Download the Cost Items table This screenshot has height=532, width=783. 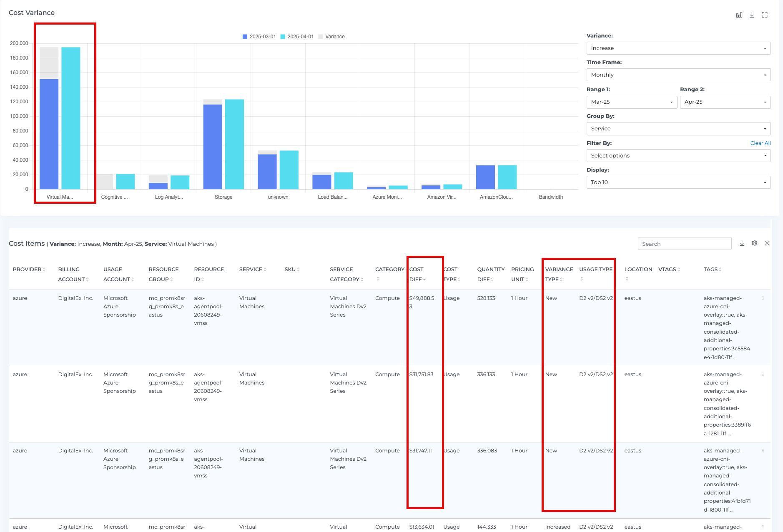pyautogui.click(x=742, y=243)
